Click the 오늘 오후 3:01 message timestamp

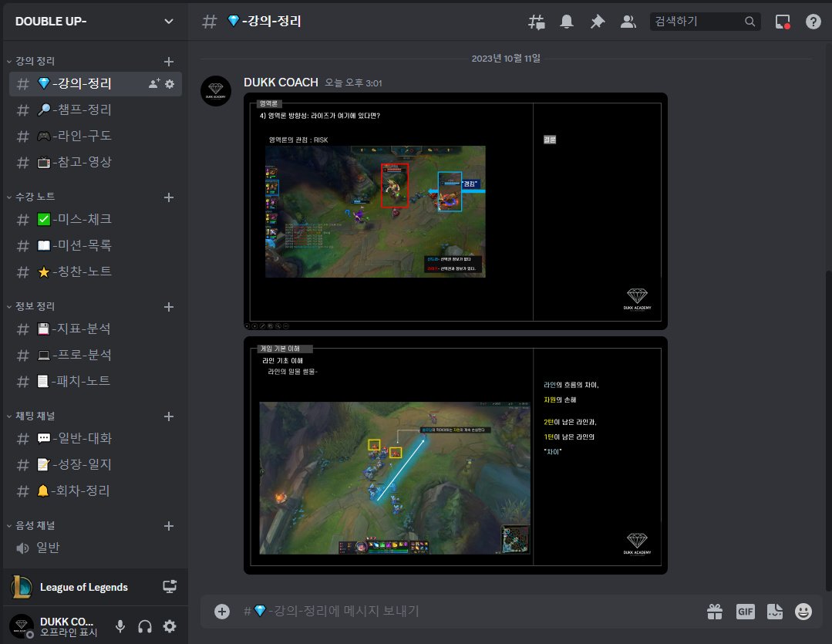coord(353,83)
